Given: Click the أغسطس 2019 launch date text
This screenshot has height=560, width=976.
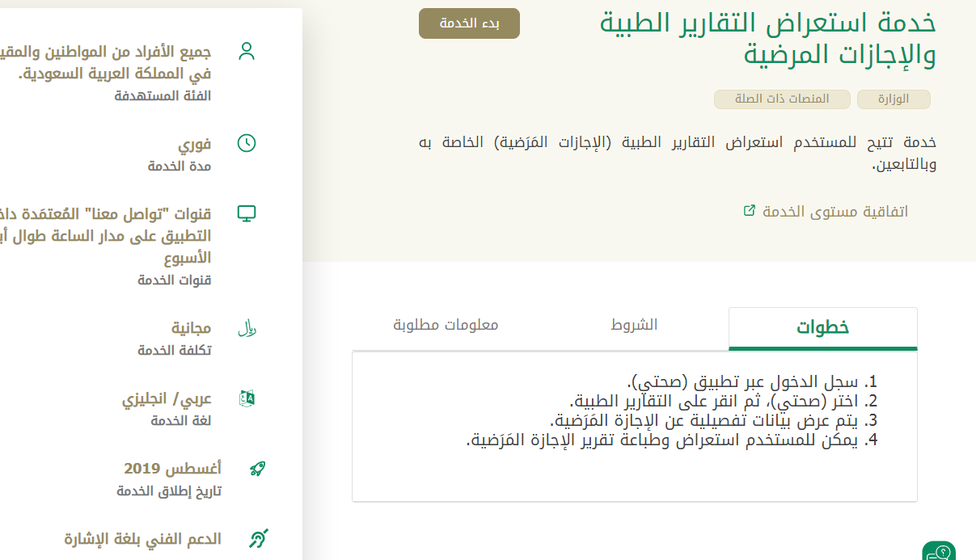Looking at the screenshot, I should pos(172,469).
